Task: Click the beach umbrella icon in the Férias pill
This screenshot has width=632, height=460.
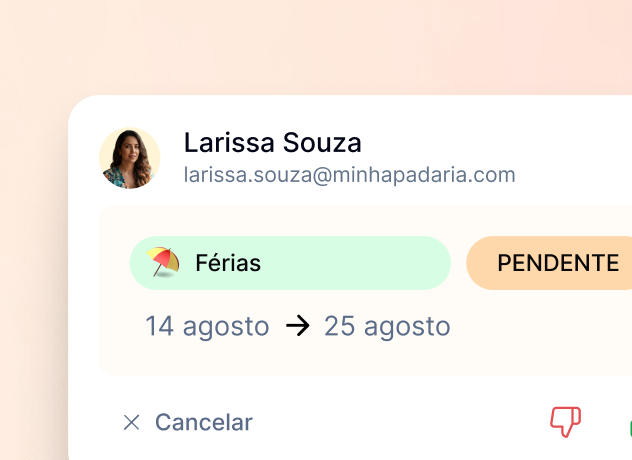Action: (163, 262)
